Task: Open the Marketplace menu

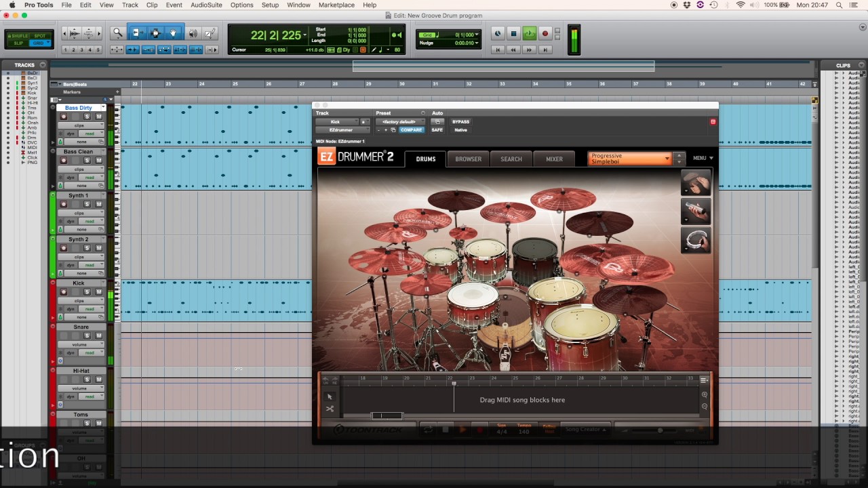Action: click(336, 5)
